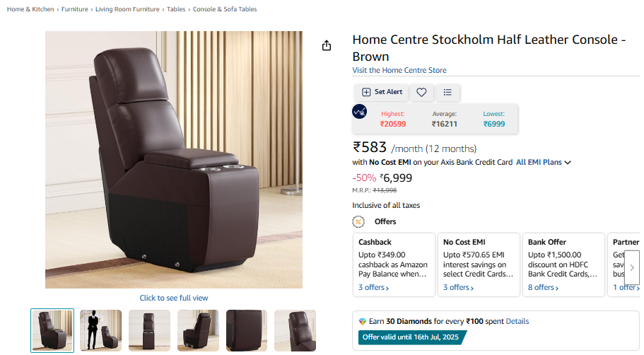Screen dimensions: 644x355
Task: Expand the All EMI Plans dropdown
Action: pos(543,162)
